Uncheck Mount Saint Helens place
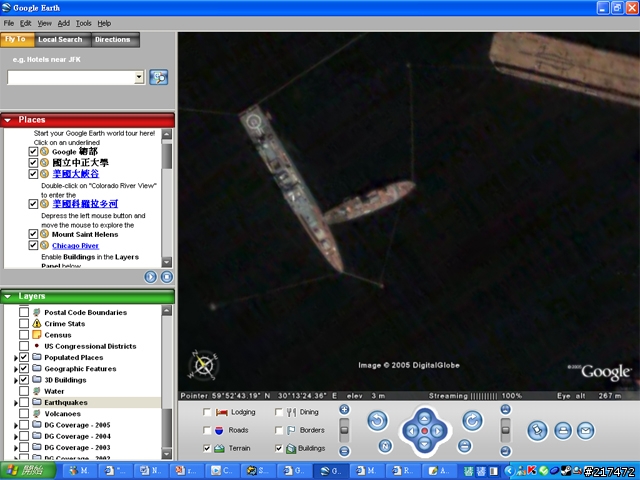 click(x=33, y=234)
